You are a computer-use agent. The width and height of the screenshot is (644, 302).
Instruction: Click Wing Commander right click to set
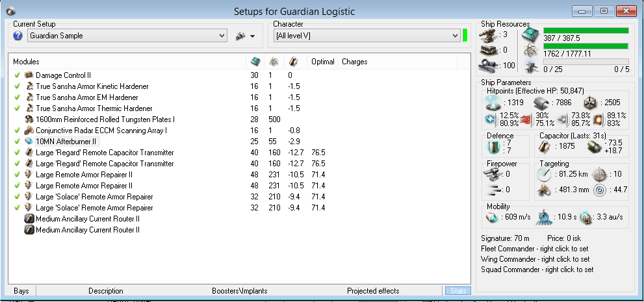[x=535, y=259]
